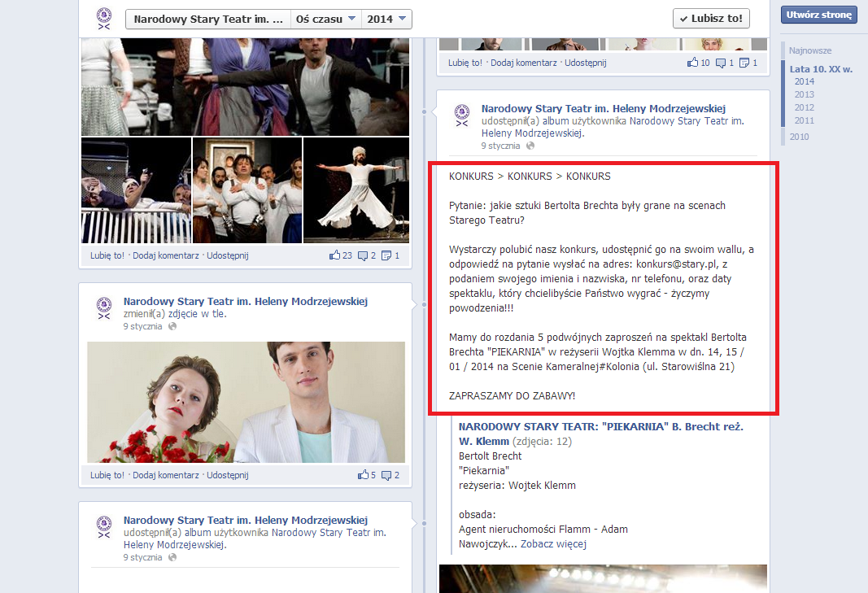
Task: Click Udostępnij on post with 23 likes
Action: [228, 255]
